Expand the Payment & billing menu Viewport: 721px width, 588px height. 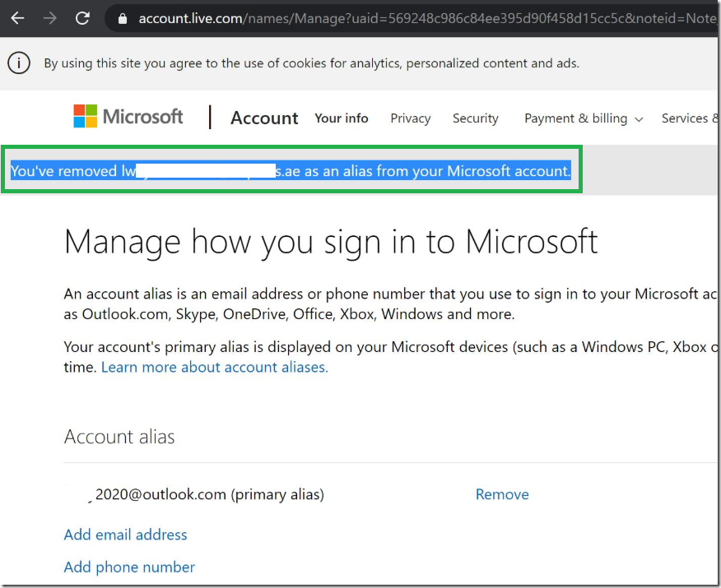pos(584,118)
